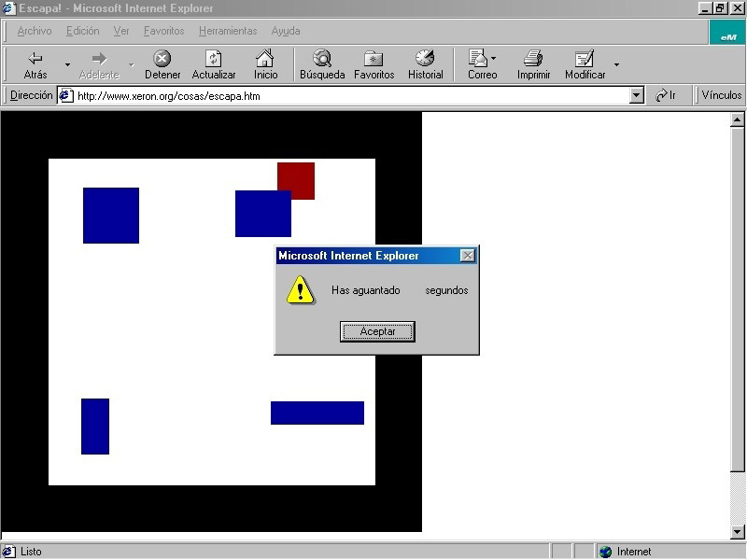Print page with Imprimir icon
Screen dimensions: 747x560
pos(533,58)
